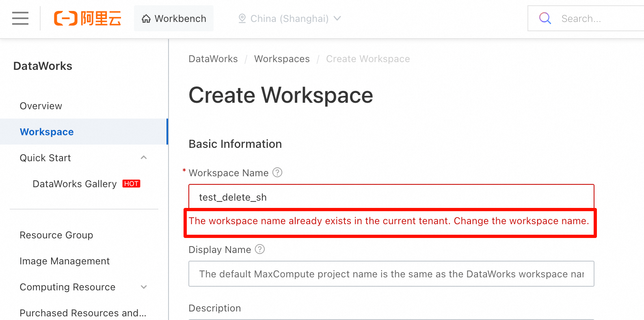Screen dimensions: 644x320
Task: Click the DataWorks sidebar title
Action: (43, 66)
